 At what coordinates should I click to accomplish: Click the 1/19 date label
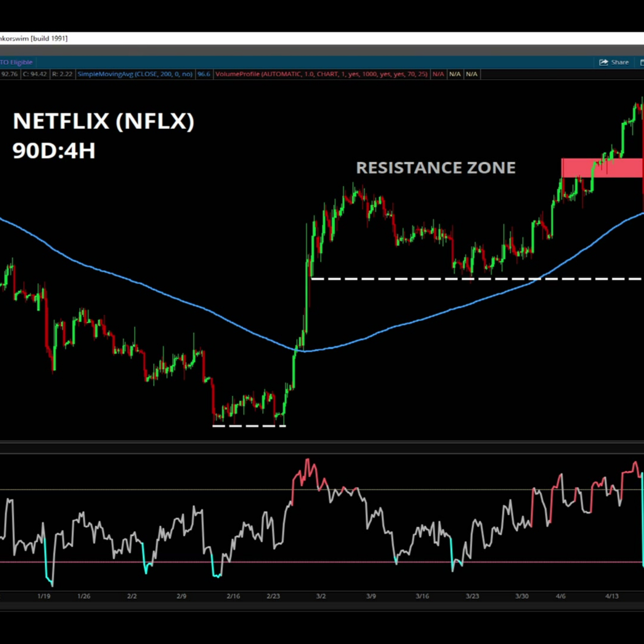(x=44, y=596)
